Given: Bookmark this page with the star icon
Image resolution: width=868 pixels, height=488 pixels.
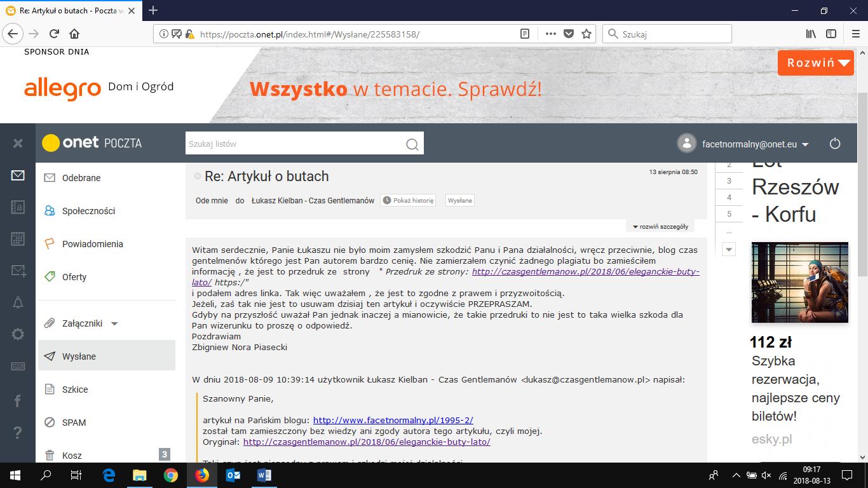Looking at the screenshot, I should (587, 34).
